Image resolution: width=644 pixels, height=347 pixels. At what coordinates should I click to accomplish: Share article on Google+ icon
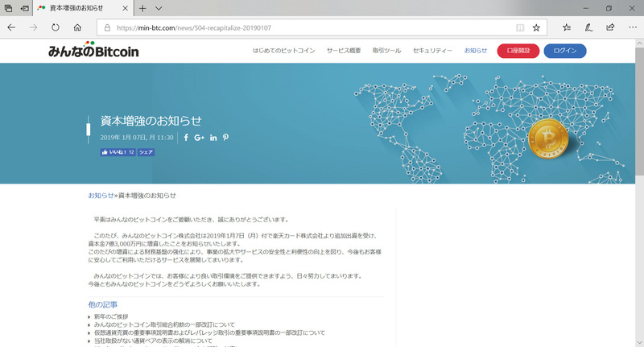tap(199, 138)
